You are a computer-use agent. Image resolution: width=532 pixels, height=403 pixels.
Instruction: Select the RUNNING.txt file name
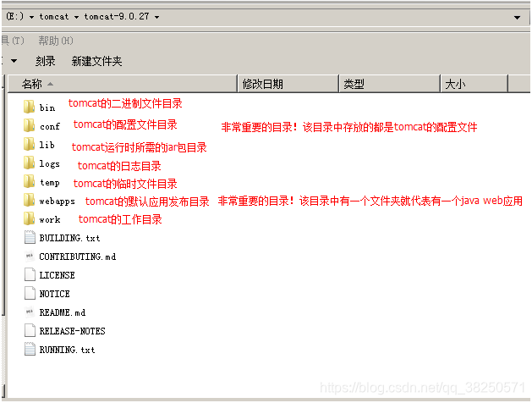click(67, 350)
